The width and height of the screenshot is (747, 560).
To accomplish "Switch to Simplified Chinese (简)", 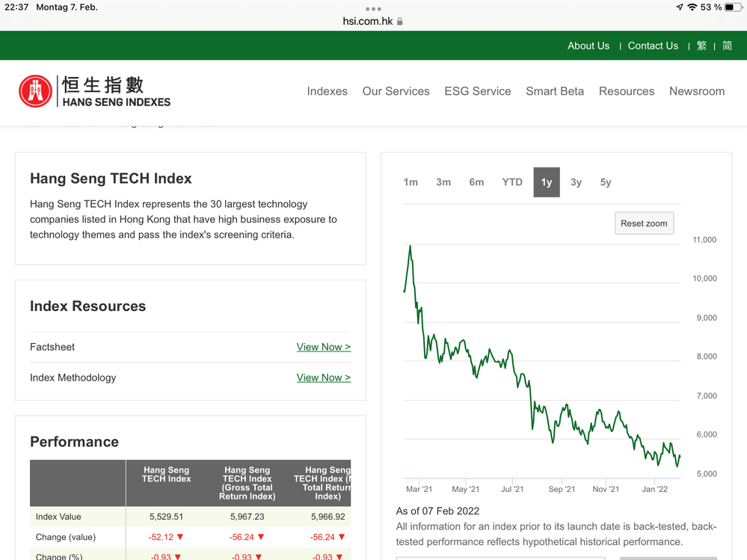I will tap(727, 46).
